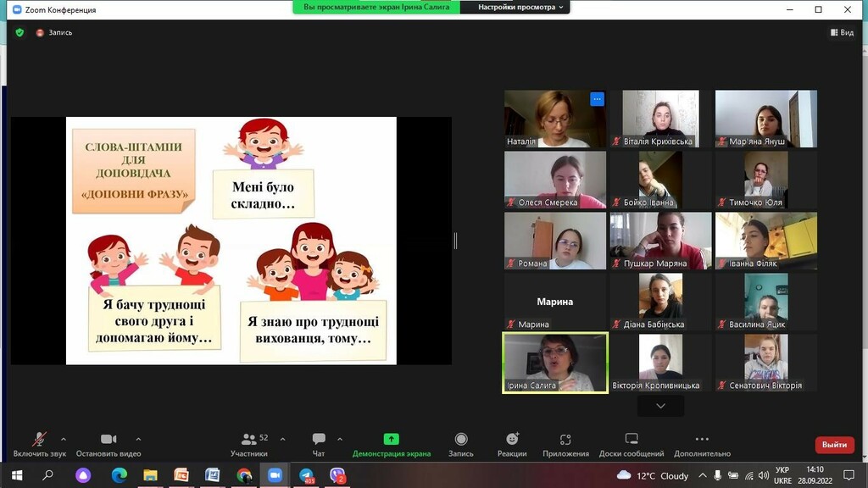Show more participants with the down chevron

pos(660,406)
